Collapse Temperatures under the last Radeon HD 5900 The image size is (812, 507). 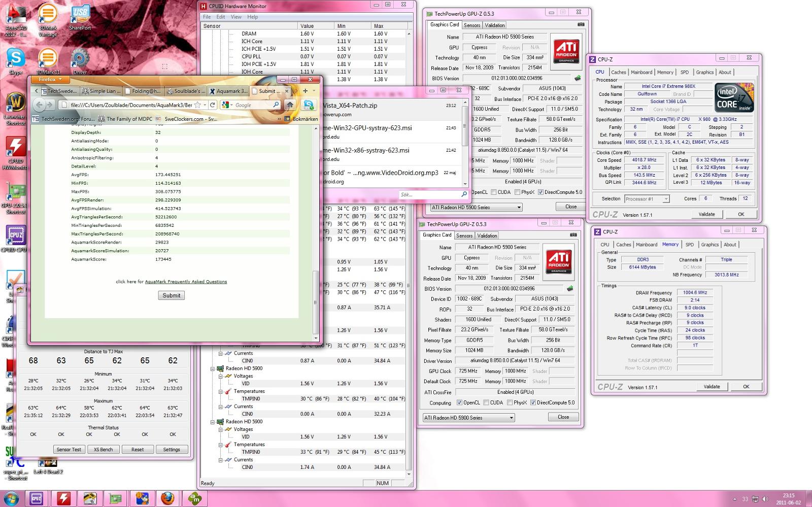click(221, 445)
